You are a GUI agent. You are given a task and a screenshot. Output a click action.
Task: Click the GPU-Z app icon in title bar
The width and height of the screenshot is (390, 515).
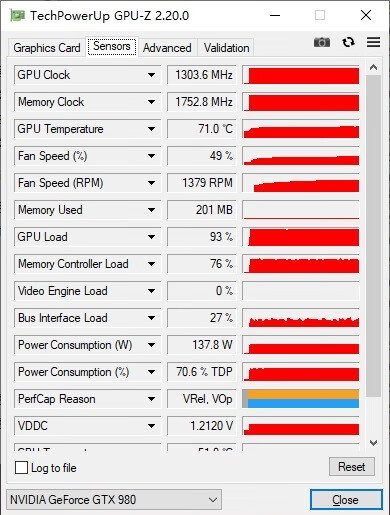tap(18, 15)
